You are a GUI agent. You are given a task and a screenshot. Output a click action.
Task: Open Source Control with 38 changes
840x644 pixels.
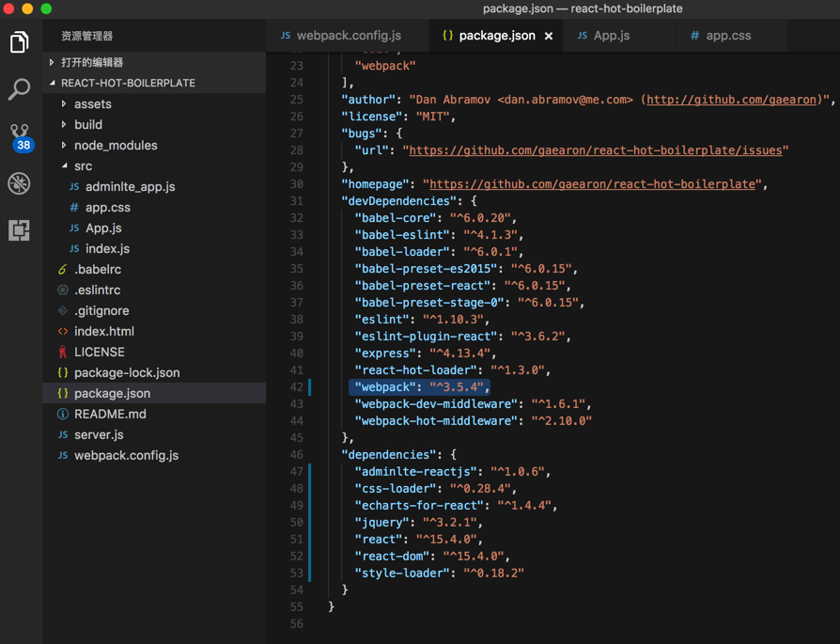pyautogui.click(x=20, y=136)
